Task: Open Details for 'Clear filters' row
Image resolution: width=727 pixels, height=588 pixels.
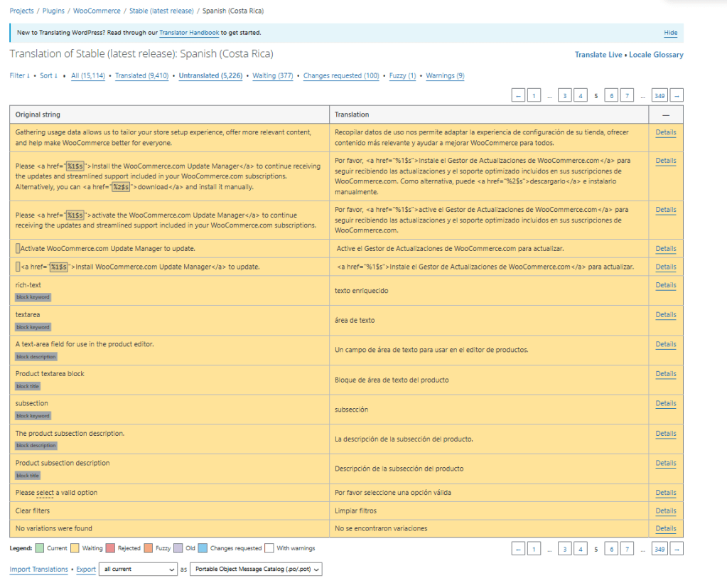Action: point(666,511)
